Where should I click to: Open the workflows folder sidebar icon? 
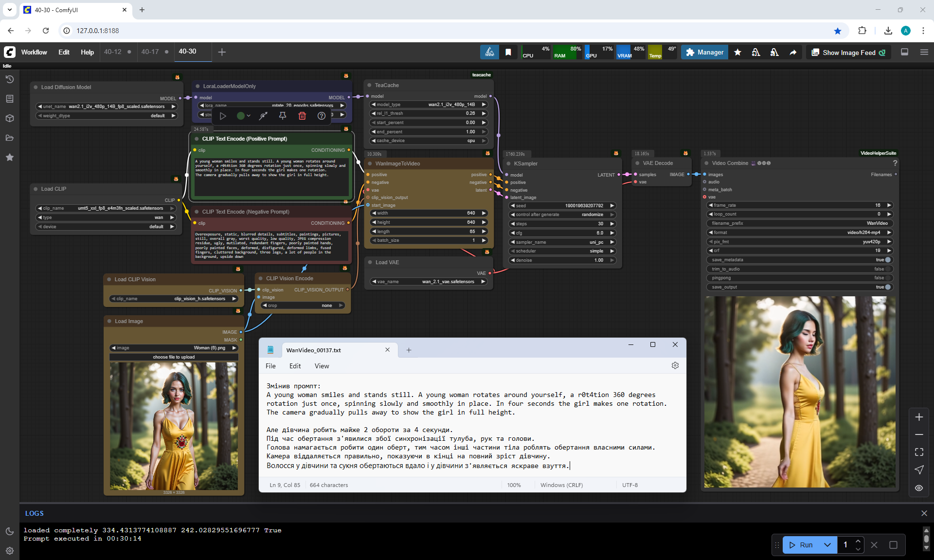point(10,138)
